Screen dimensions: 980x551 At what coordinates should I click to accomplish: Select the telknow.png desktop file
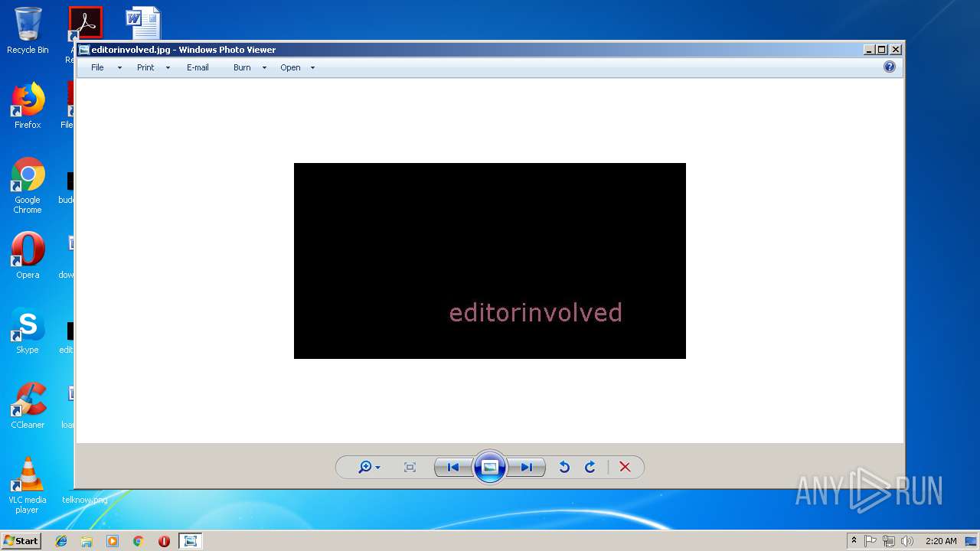tap(85, 500)
